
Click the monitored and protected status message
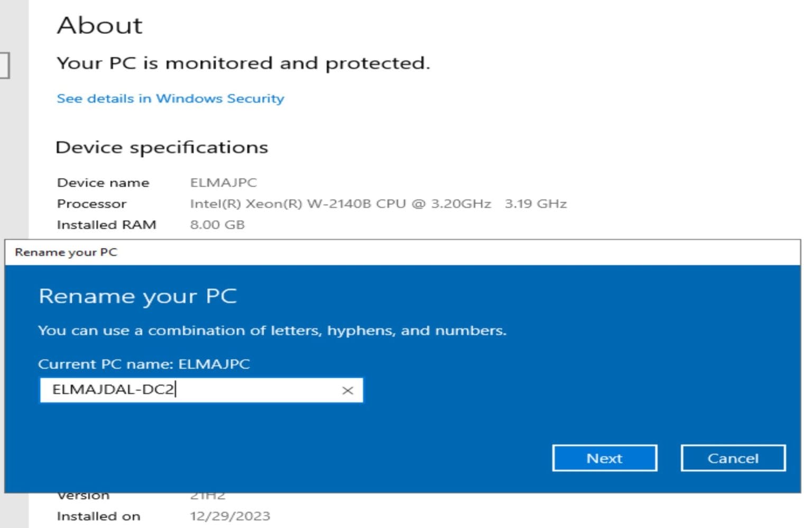pyautogui.click(x=244, y=63)
